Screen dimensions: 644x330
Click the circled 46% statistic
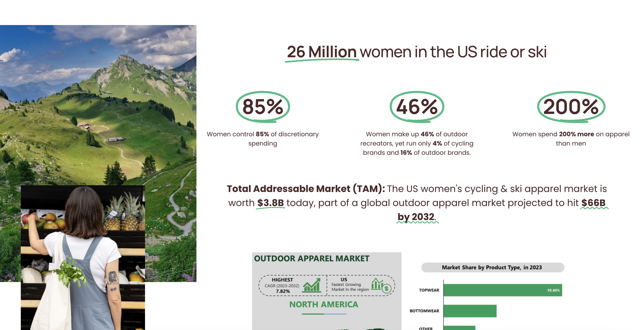click(417, 107)
